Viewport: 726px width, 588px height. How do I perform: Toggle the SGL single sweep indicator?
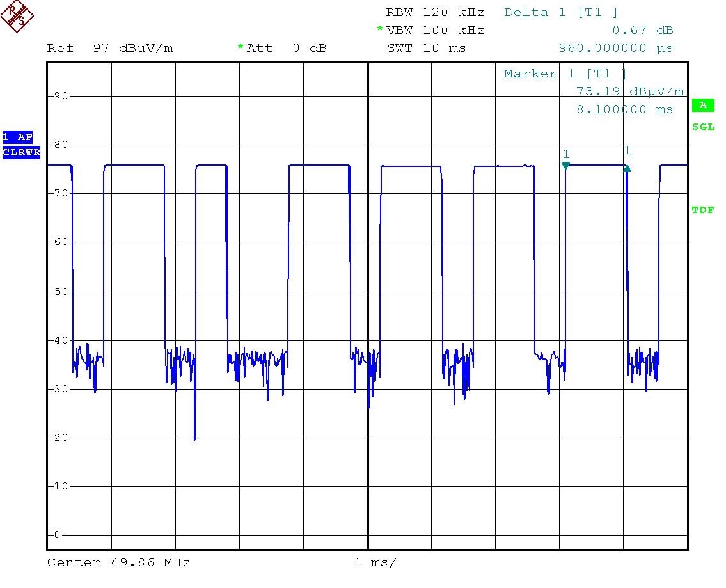[x=703, y=127]
